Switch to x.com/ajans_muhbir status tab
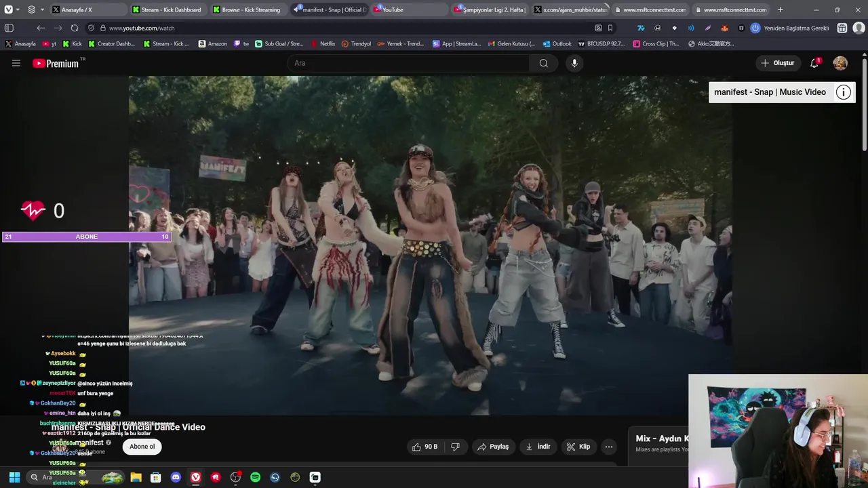This screenshot has width=868, height=488. (x=570, y=9)
